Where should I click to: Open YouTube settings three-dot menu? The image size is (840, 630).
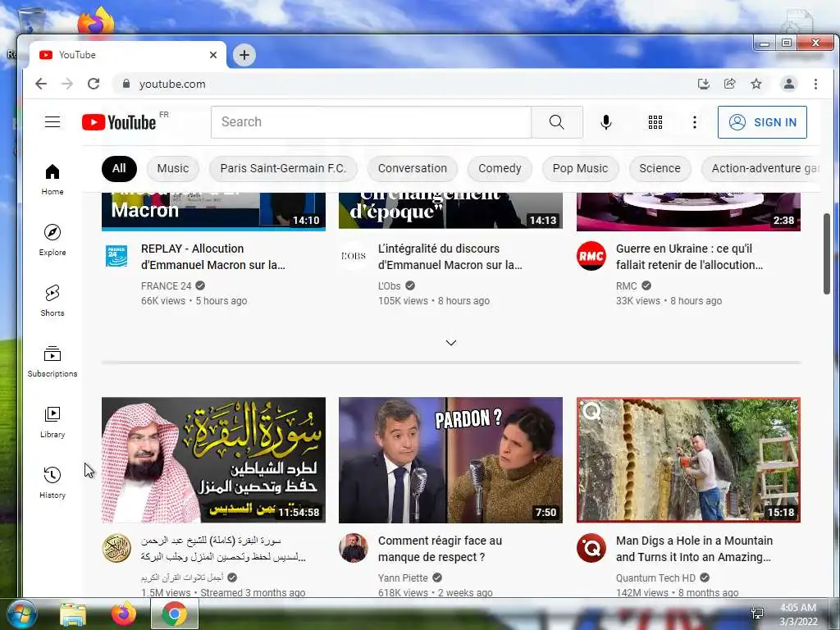click(x=694, y=122)
